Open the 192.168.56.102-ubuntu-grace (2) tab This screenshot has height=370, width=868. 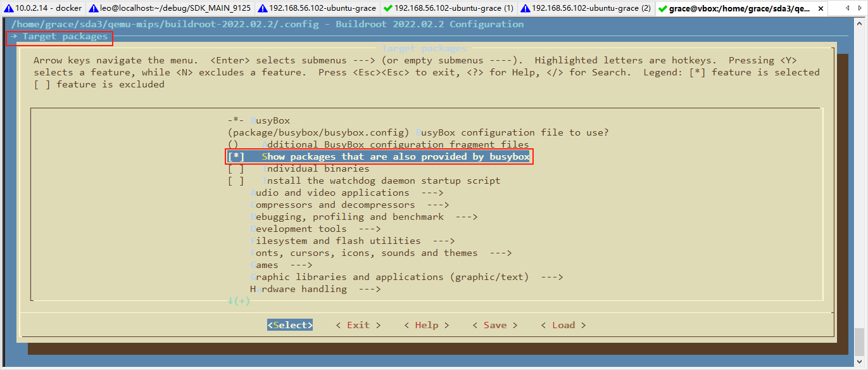(x=586, y=8)
